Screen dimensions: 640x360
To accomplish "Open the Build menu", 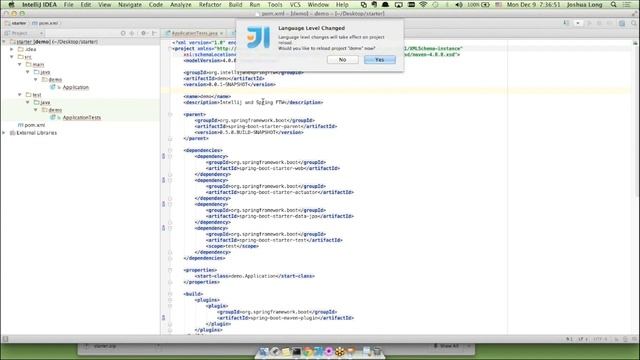I will pos(235,4).
